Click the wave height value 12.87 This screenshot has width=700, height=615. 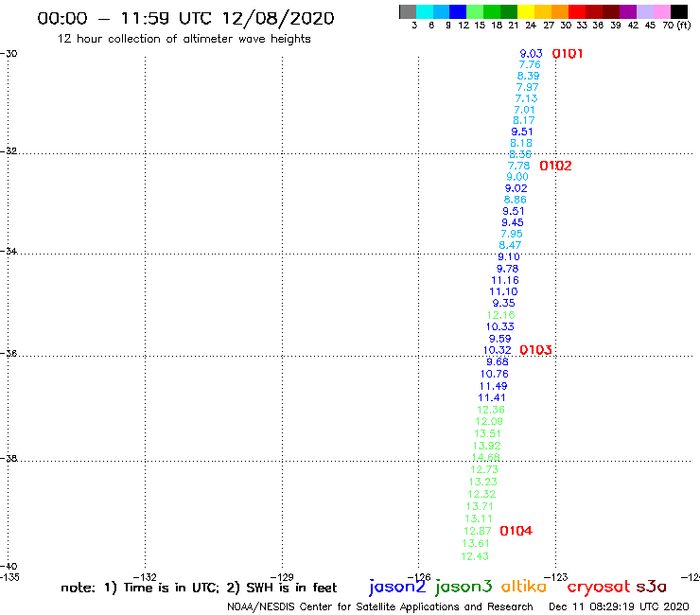pyautogui.click(x=478, y=531)
